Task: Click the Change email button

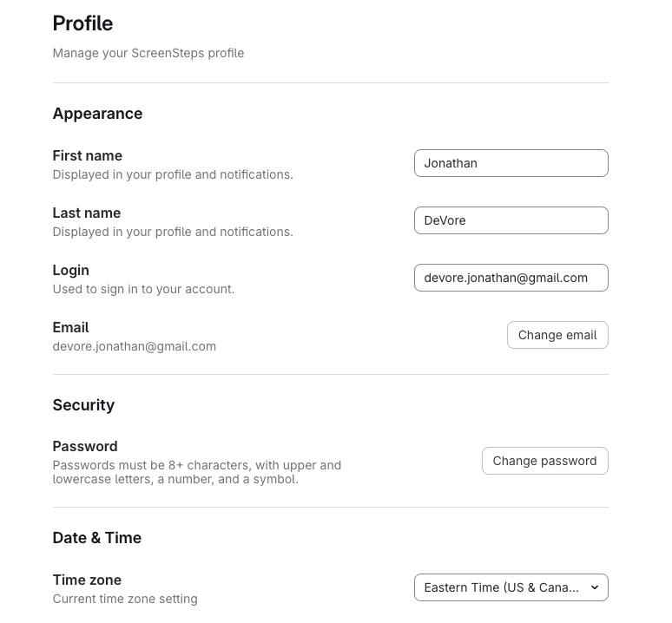Action: pos(557,335)
